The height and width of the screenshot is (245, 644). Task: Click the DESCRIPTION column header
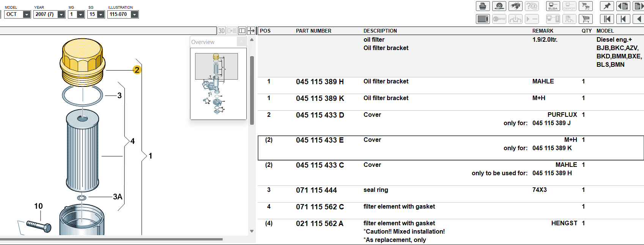(380, 31)
